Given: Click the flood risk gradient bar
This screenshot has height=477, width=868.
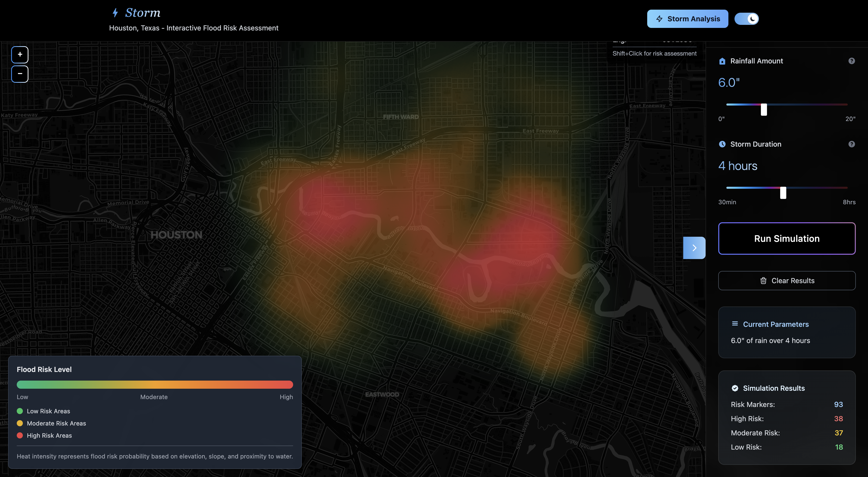Looking at the screenshot, I should click(x=155, y=385).
